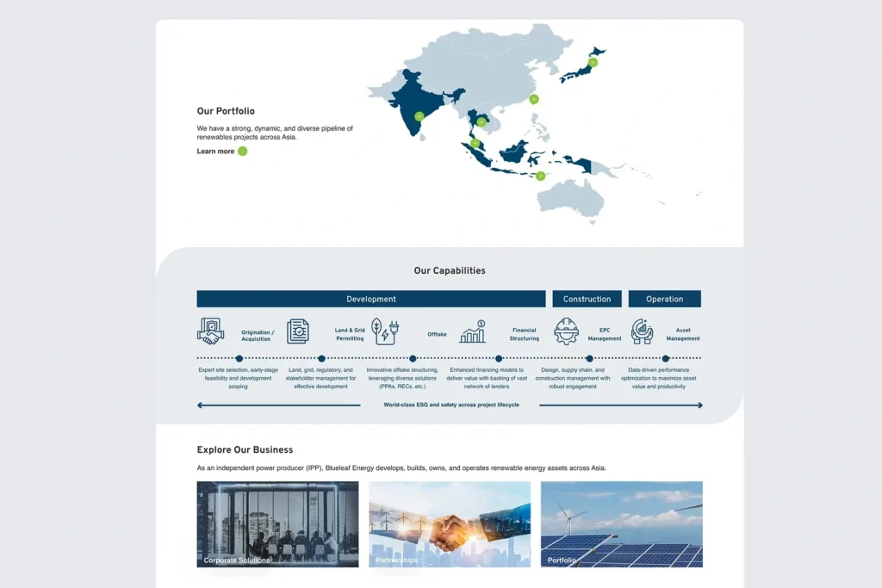Follow the Learn more portfolio link
This screenshot has height=588, width=882.
pos(215,152)
